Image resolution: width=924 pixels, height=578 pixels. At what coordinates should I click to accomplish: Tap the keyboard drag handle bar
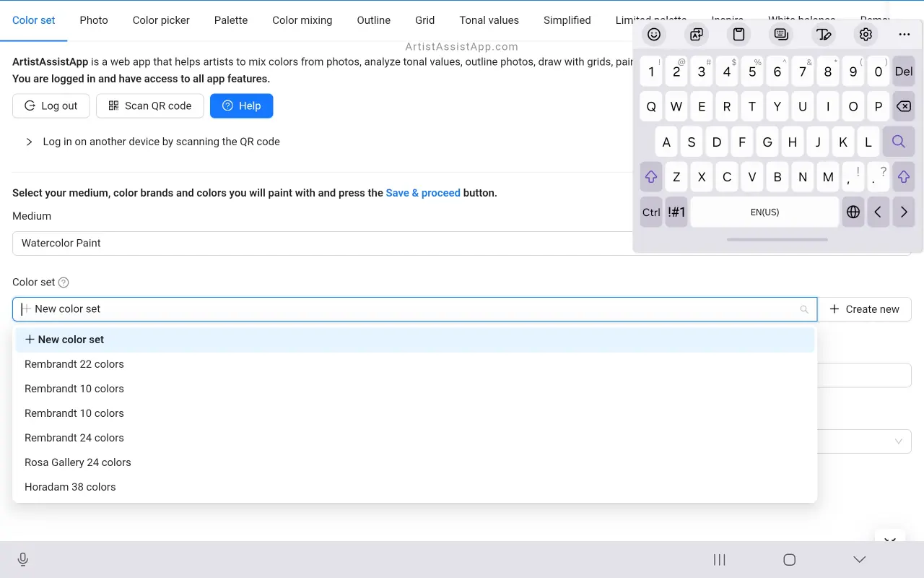(x=777, y=239)
